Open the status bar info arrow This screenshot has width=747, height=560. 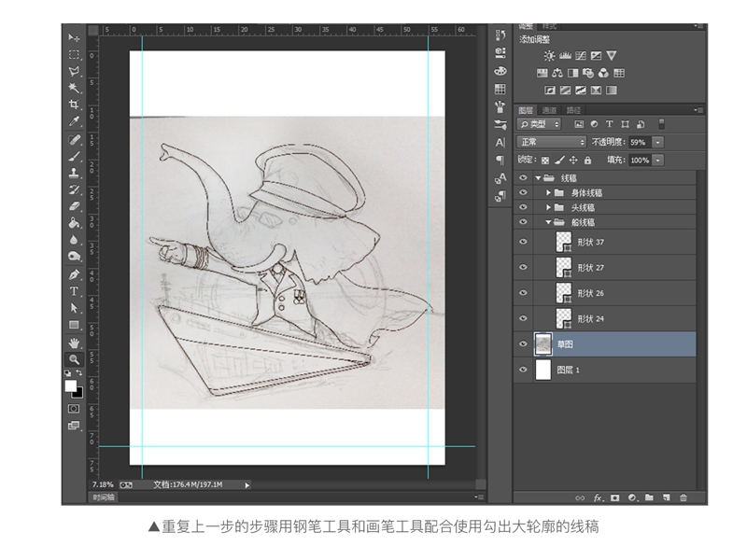[247, 485]
